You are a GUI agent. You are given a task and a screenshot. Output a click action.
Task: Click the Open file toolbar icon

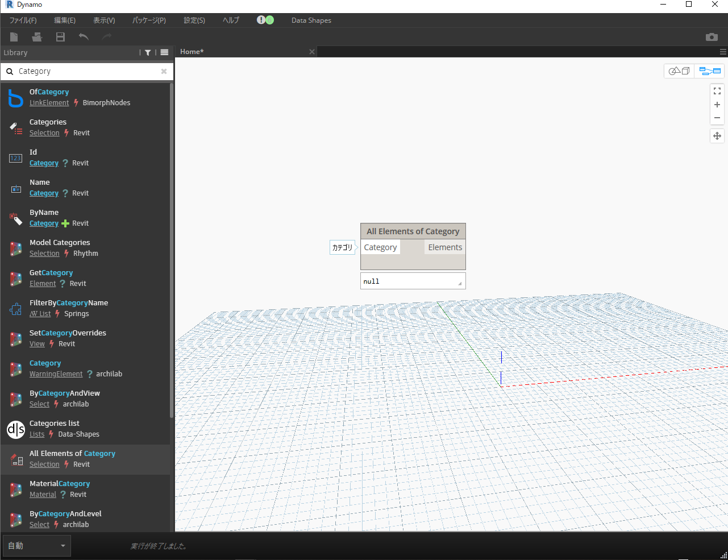[x=37, y=37]
